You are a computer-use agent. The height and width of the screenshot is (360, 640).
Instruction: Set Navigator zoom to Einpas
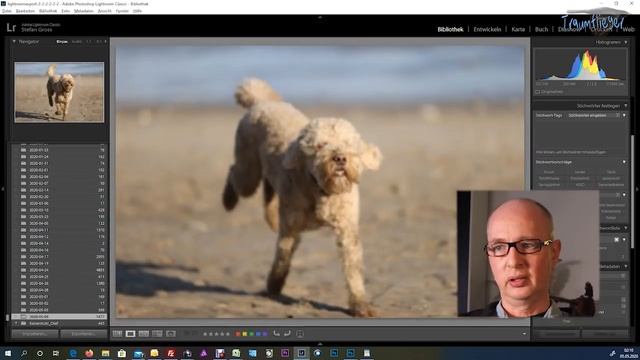coord(62,42)
